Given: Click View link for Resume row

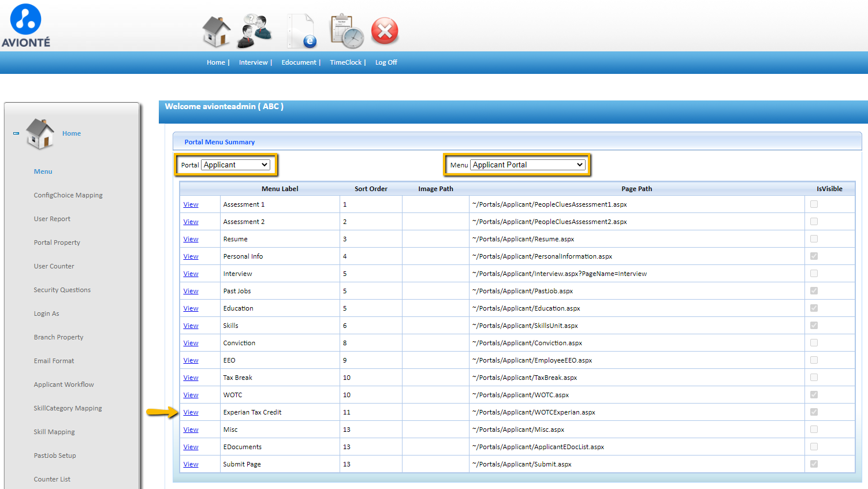Looking at the screenshot, I should tap(191, 239).
